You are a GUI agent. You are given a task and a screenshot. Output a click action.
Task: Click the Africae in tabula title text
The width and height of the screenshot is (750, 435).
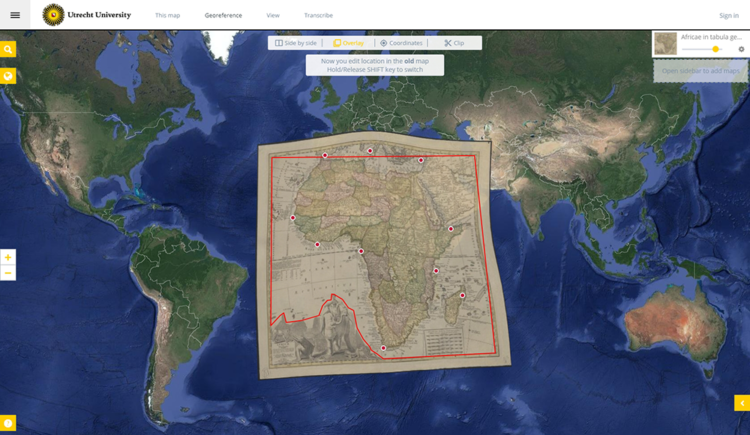click(711, 37)
